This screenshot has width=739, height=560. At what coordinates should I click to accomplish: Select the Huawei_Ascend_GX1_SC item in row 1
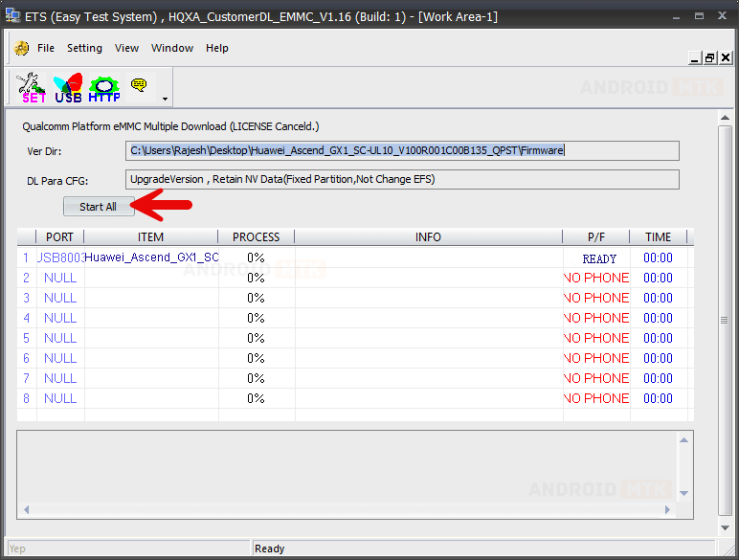pyautogui.click(x=151, y=258)
